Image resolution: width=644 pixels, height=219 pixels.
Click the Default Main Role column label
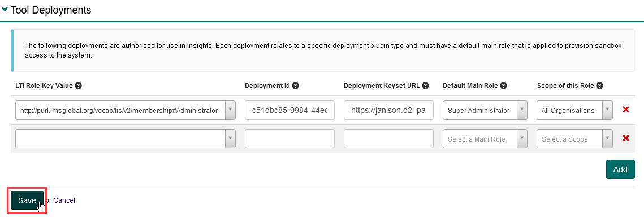470,86
